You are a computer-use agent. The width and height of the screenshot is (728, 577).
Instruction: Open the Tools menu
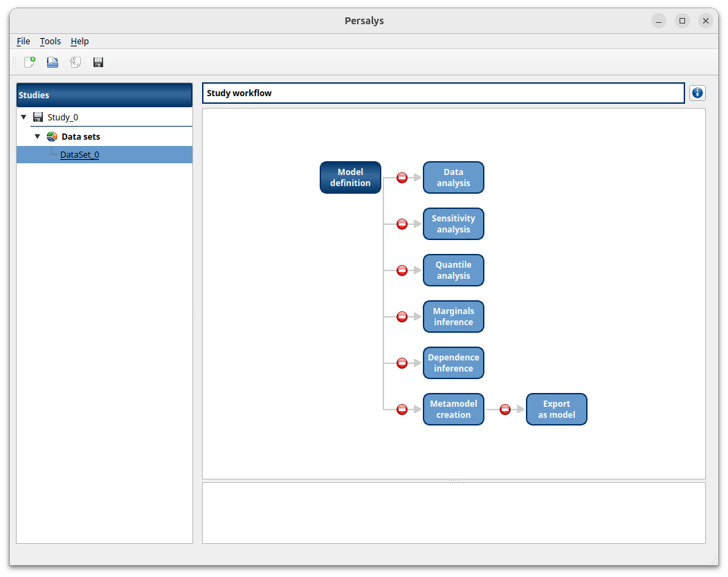(50, 42)
